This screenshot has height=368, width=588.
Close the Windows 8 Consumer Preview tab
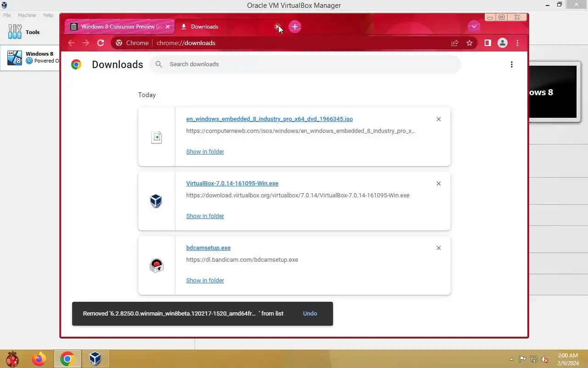click(x=168, y=27)
